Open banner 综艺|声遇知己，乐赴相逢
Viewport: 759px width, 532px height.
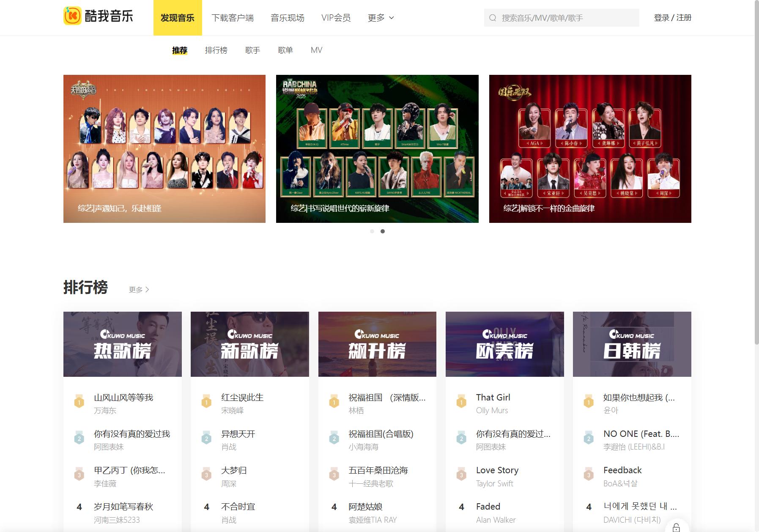coord(164,149)
